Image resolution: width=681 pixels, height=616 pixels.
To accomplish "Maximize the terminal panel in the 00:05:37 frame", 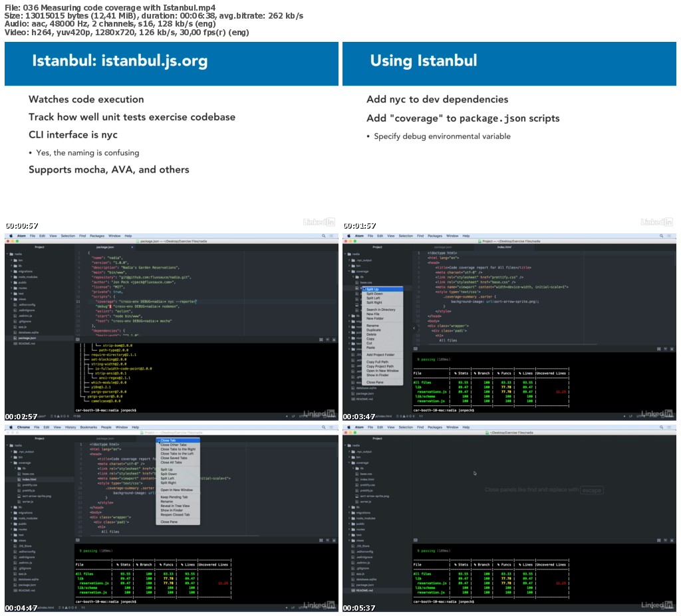I will click(659, 540).
